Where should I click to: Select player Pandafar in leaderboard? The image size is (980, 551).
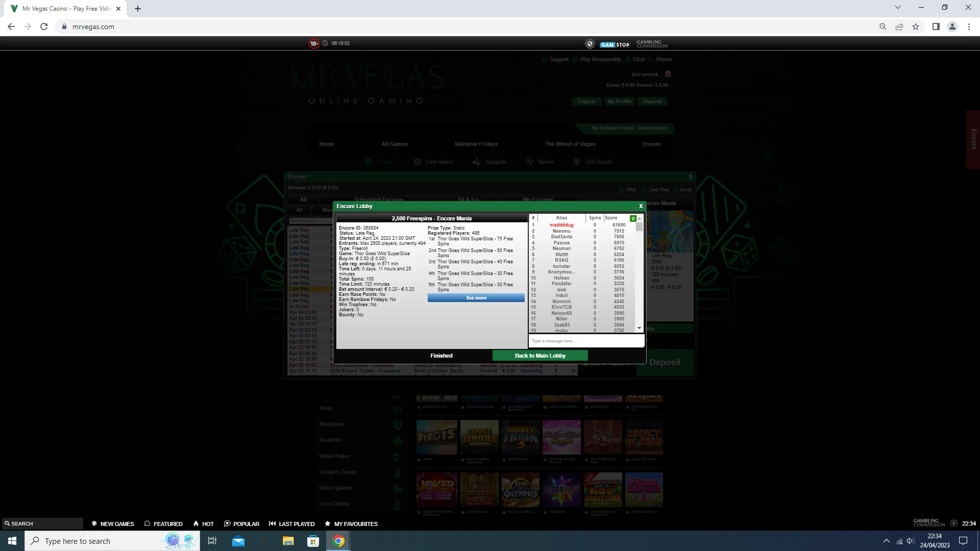(x=561, y=284)
